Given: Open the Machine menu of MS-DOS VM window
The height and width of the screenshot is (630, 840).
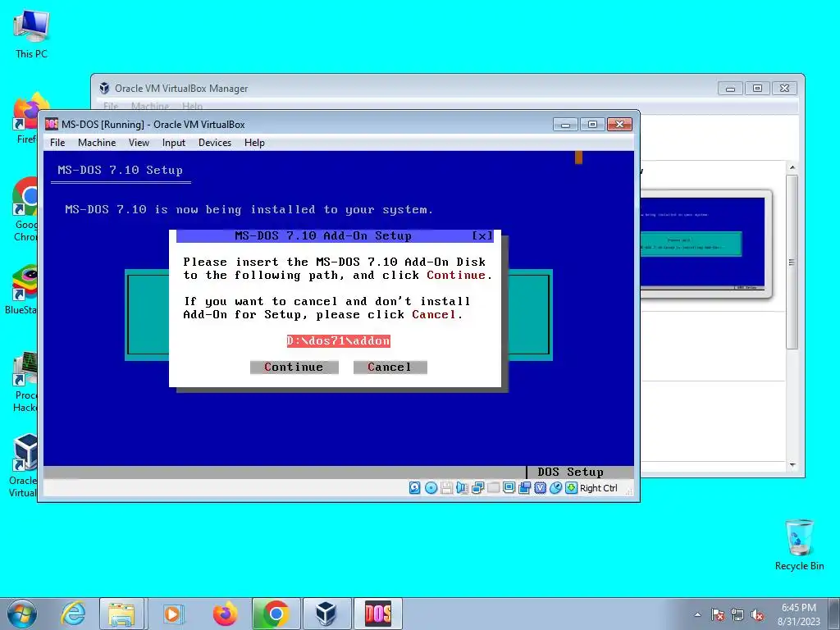Looking at the screenshot, I should click(x=97, y=143).
